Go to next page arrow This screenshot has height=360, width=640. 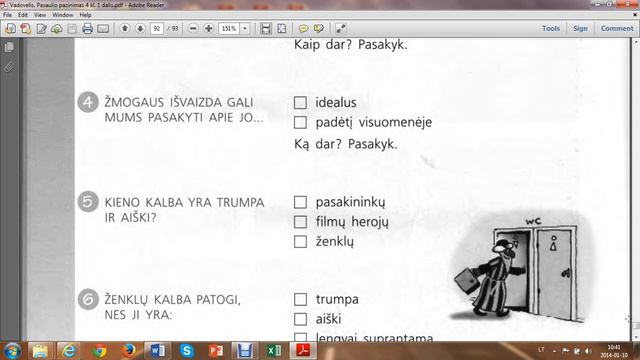tap(140, 29)
